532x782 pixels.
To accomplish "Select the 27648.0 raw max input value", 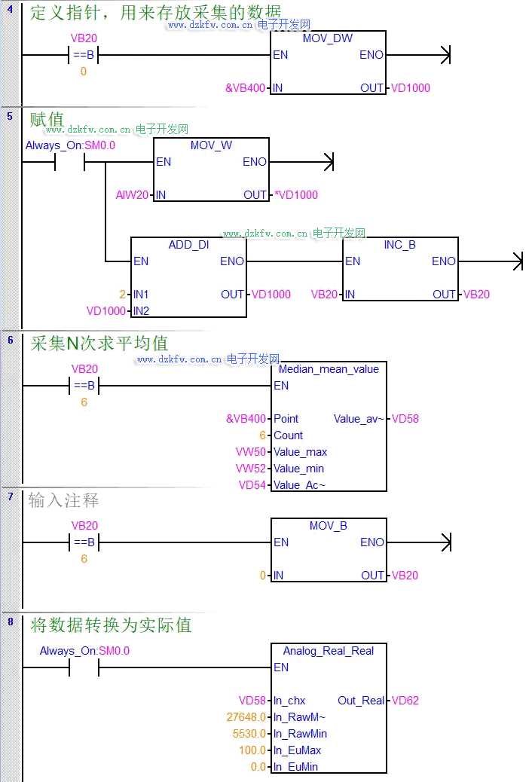I will pyautogui.click(x=246, y=717).
